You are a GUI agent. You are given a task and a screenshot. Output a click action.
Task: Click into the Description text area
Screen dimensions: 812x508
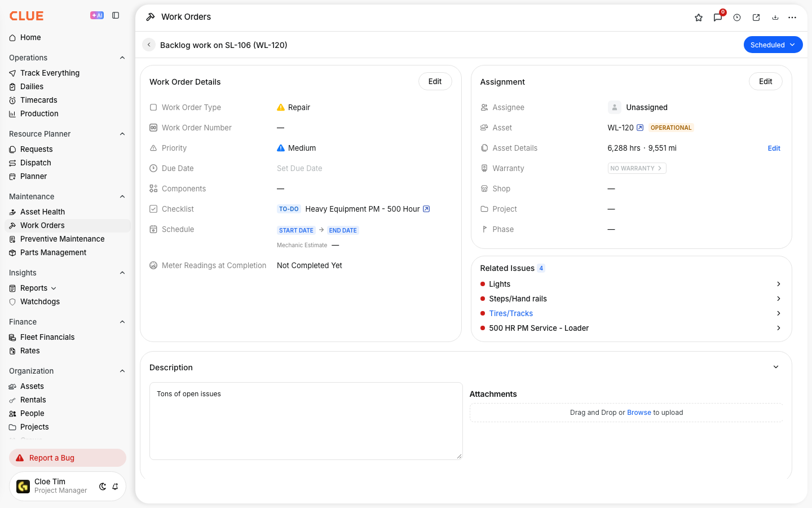306,421
